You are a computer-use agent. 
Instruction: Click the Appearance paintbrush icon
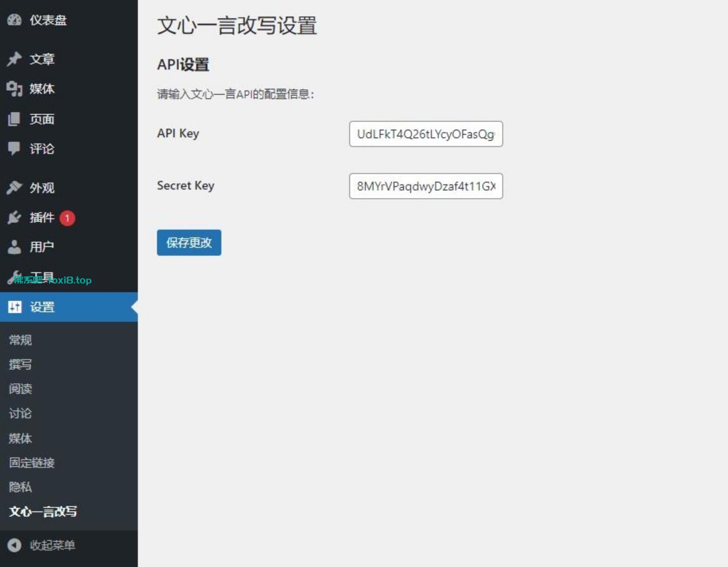[14, 187]
